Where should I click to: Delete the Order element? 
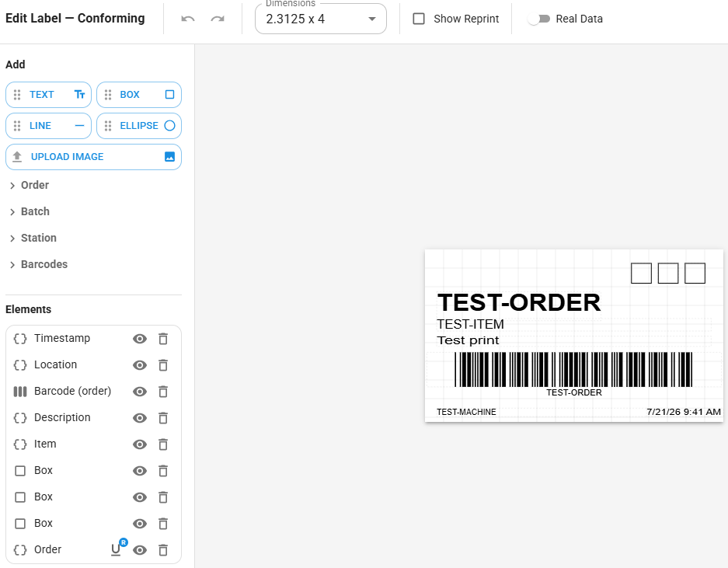(163, 551)
